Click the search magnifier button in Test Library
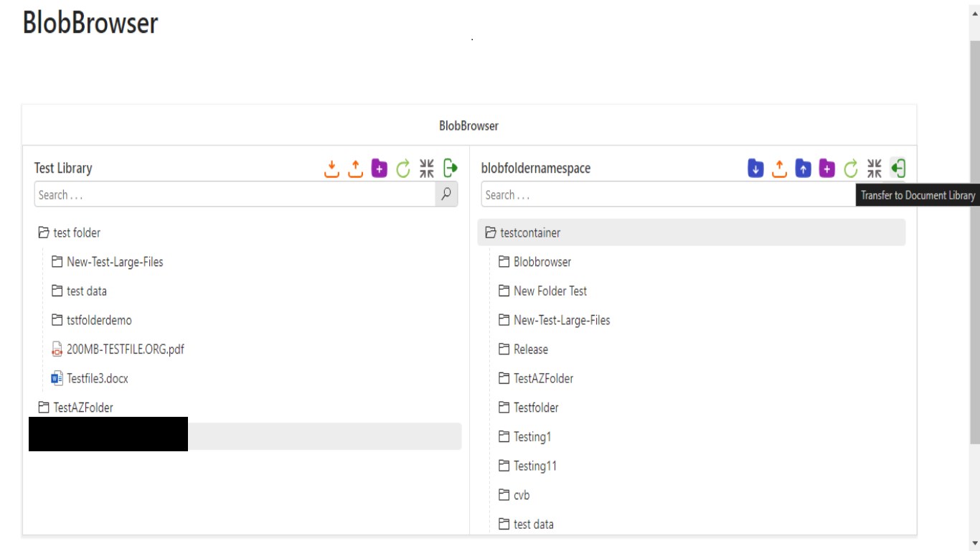The height and width of the screenshot is (551, 980). (446, 194)
